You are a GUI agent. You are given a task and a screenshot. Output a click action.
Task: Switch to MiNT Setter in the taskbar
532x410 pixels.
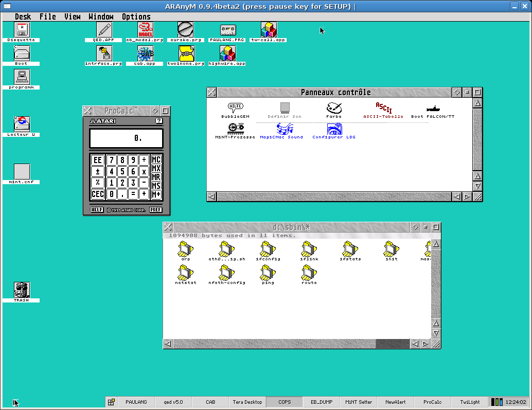pos(359,402)
